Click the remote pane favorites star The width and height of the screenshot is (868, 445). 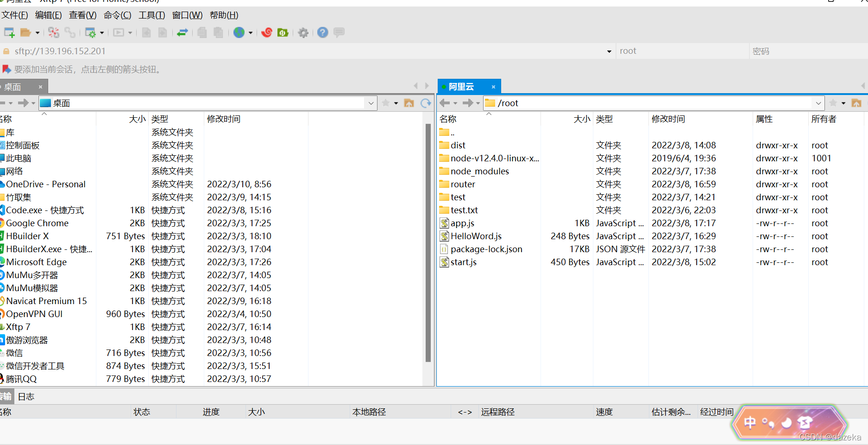coord(833,103)
